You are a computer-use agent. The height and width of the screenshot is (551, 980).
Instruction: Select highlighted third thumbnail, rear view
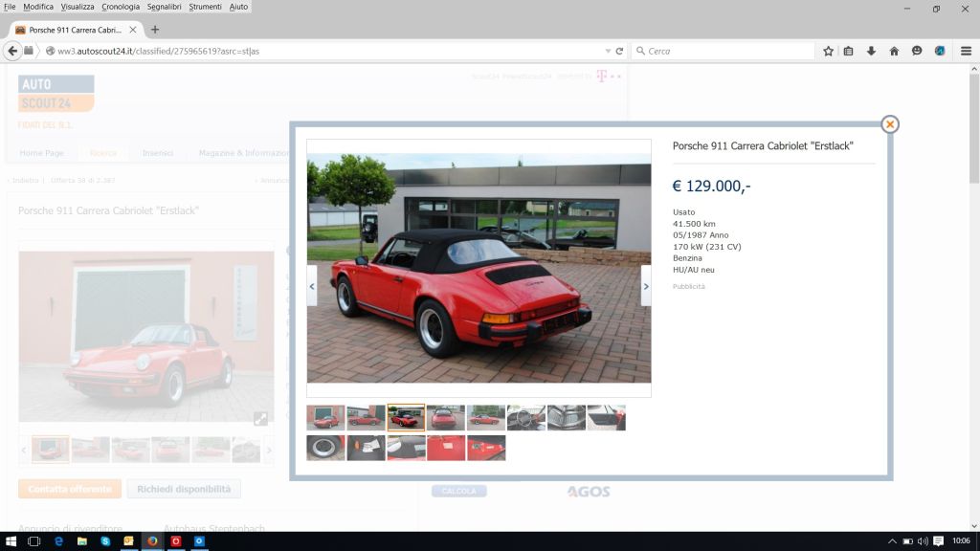coord(406,417)
